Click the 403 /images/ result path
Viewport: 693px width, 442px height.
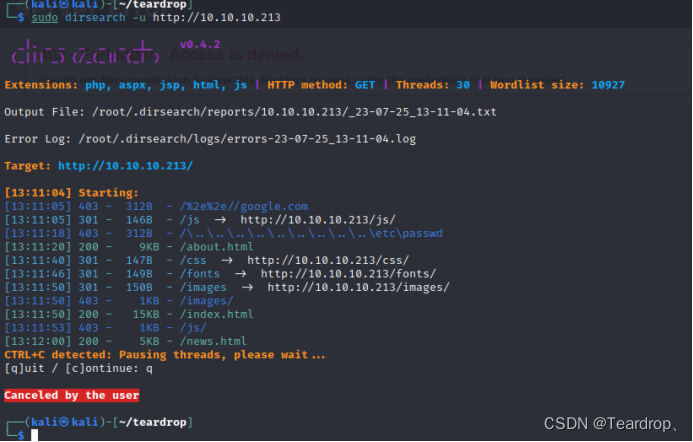point(206,301)
